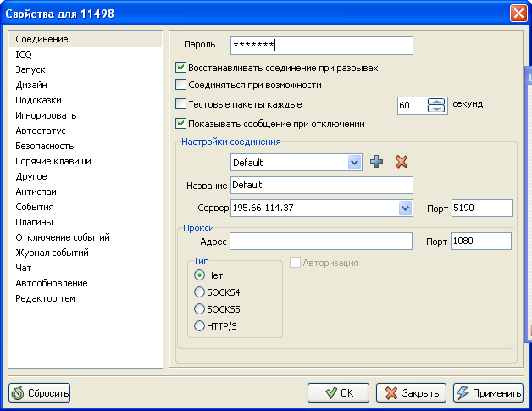Click the proxy Адрес input field
Image resolution: width=532 pixels, height=411 pixels.
tap(321, 242)
